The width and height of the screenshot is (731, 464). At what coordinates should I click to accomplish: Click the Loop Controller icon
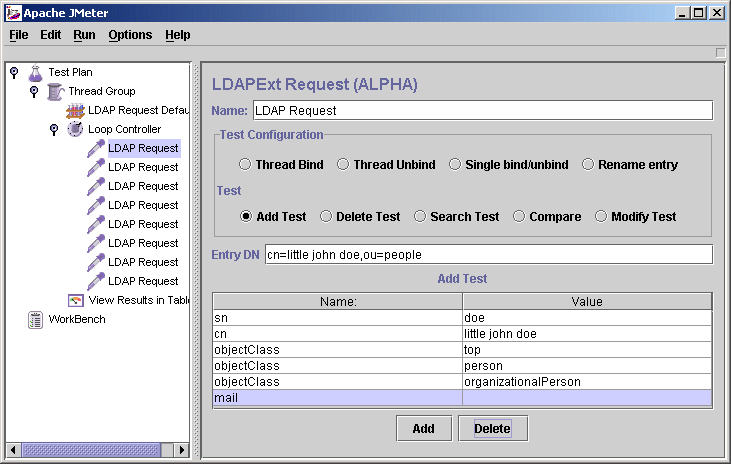[x=75, y=129]
